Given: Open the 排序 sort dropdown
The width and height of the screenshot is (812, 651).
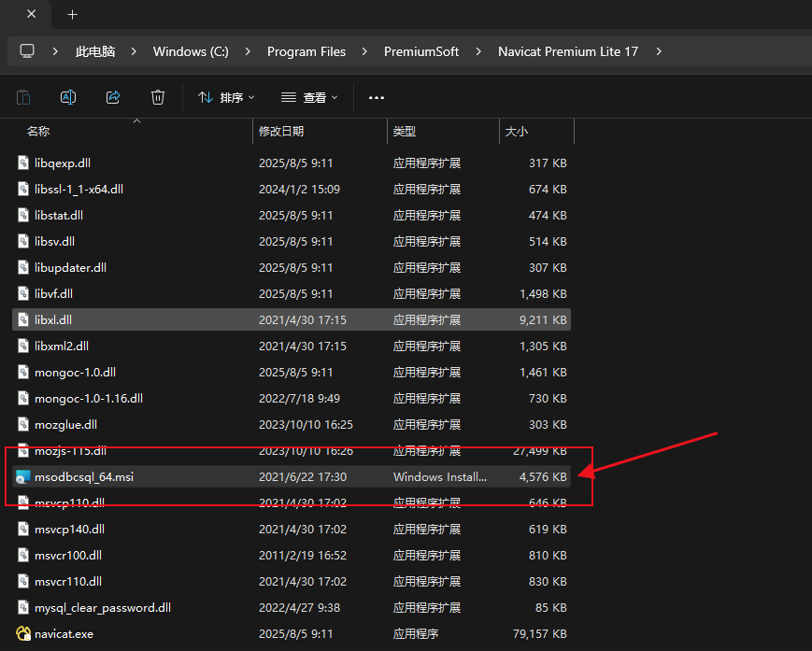Looking at the screenshot, I should pyautogui.click(x=226, y=97).
